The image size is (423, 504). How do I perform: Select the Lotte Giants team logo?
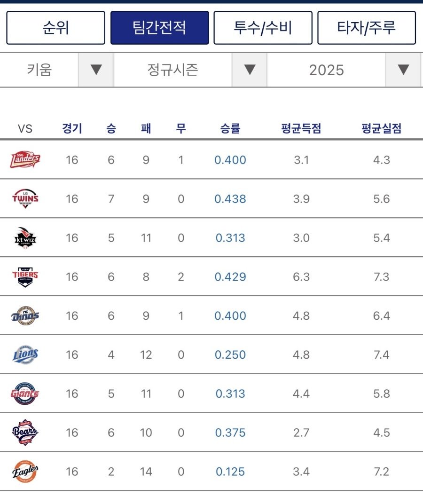pyautogui.click(x=25, y=394)
